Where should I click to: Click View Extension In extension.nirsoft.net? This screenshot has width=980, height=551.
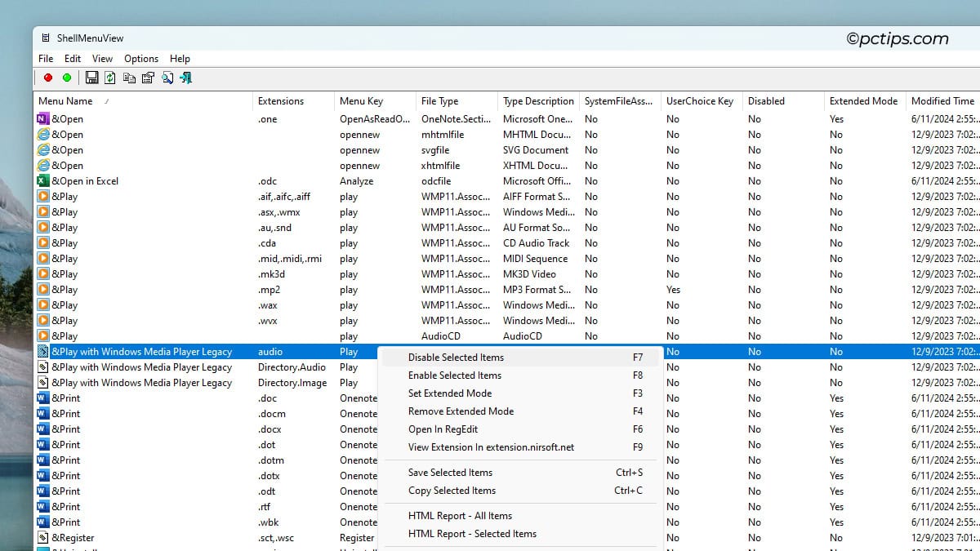click(x=491, y=447)
